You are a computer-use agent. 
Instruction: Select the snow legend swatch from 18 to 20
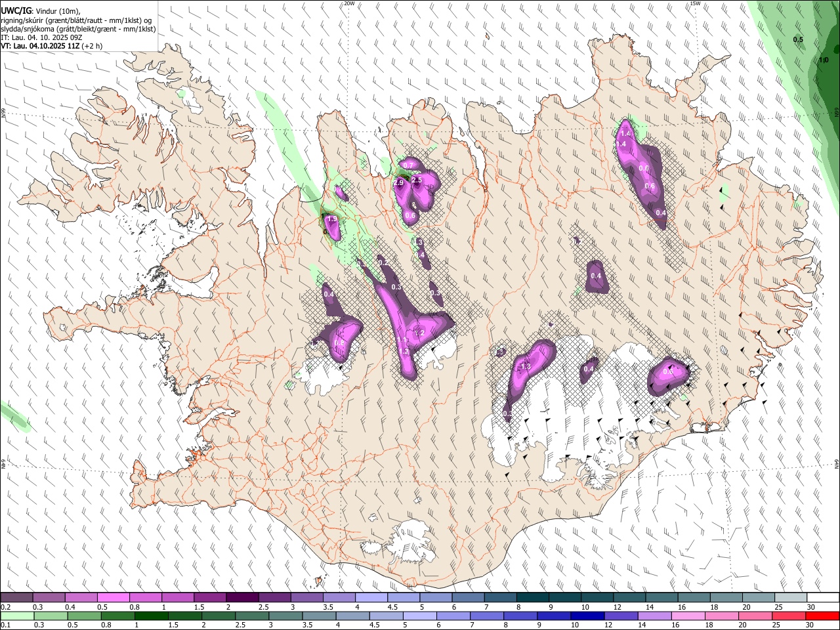point(726,597)
